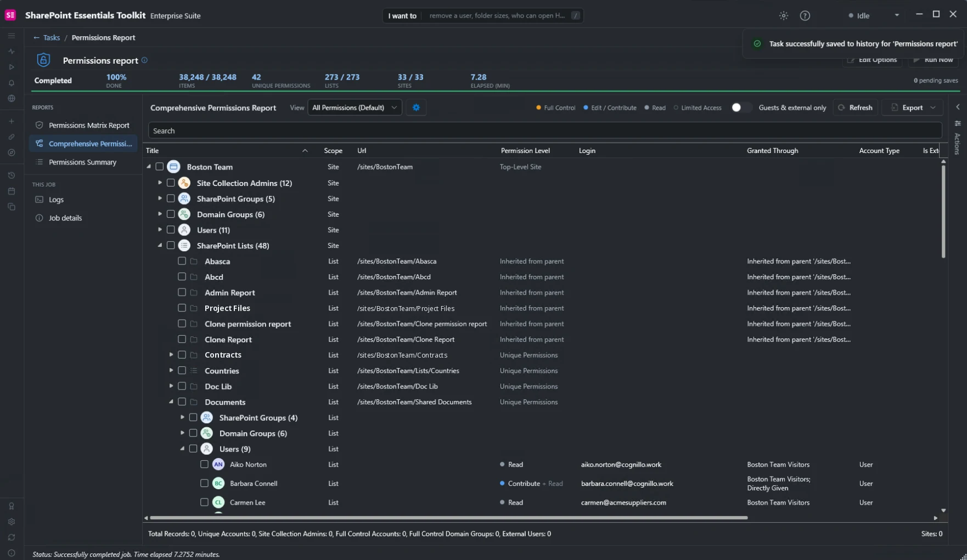
Task: Click the blue gear view settings icon
Action: (x=416, y=108)
